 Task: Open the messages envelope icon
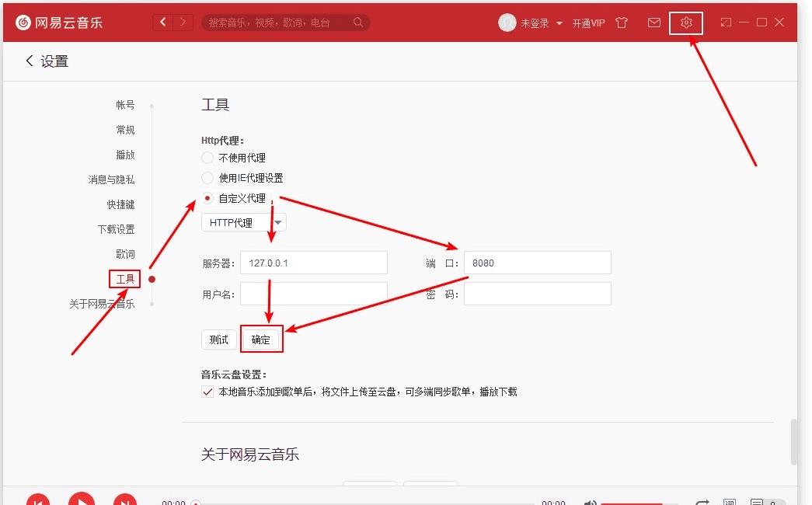pos(654,23)
